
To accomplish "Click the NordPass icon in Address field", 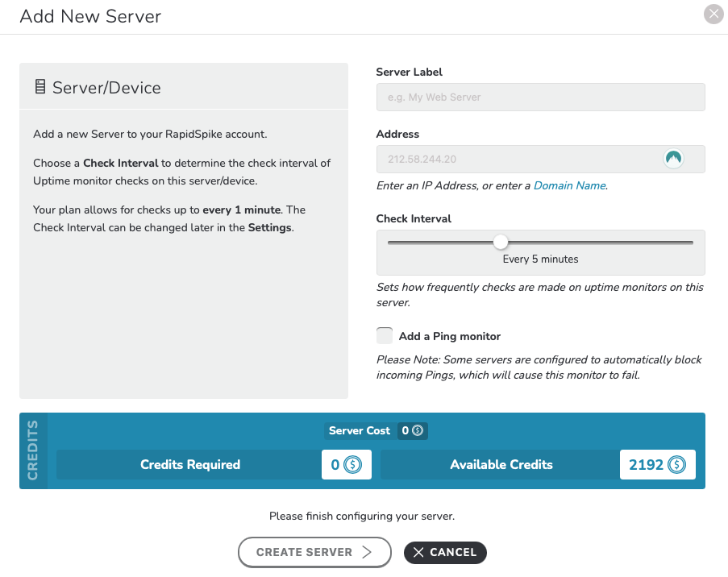I will [673, 159].
